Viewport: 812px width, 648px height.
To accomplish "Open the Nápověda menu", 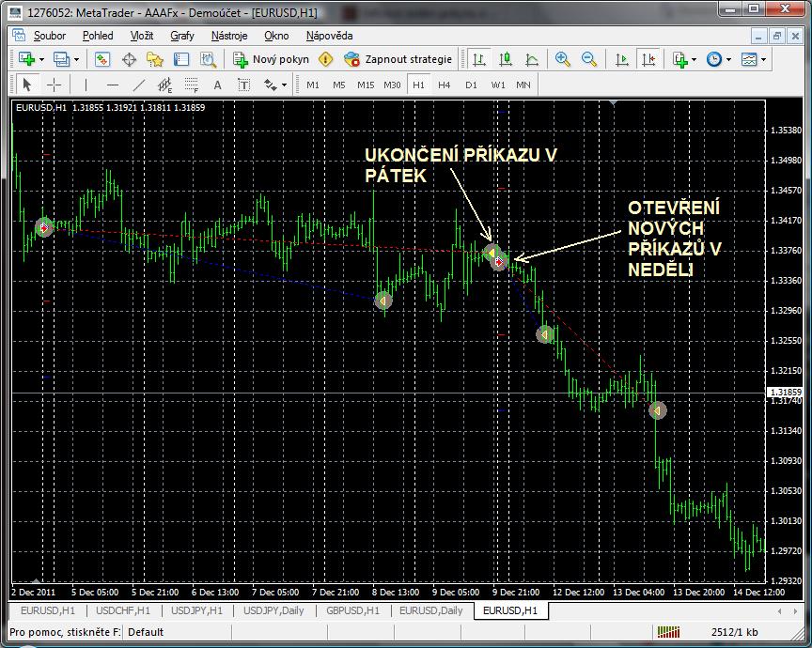I will point(329,36).
